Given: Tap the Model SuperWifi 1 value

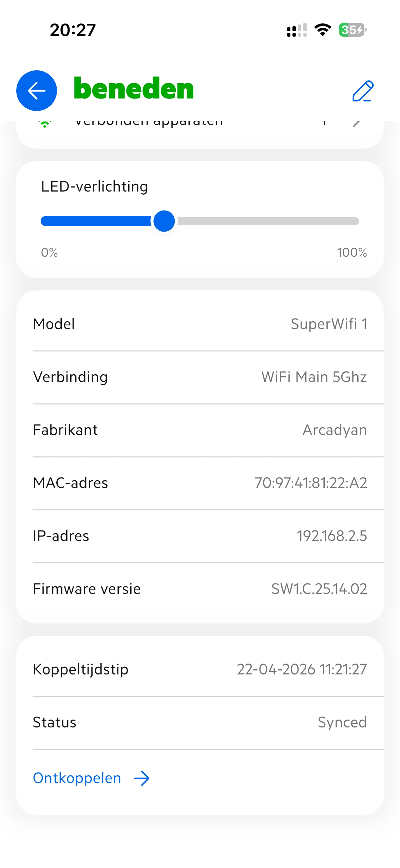Looking at the screenshot, I should 329,324.
